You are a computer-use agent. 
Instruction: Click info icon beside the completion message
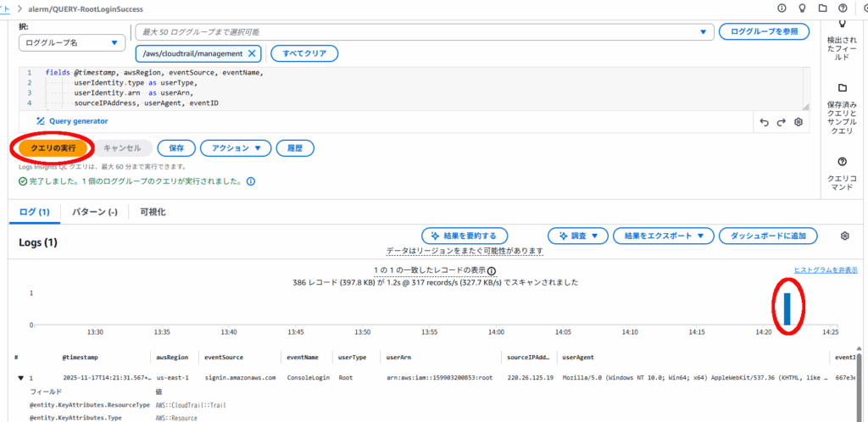click(251, 181)
